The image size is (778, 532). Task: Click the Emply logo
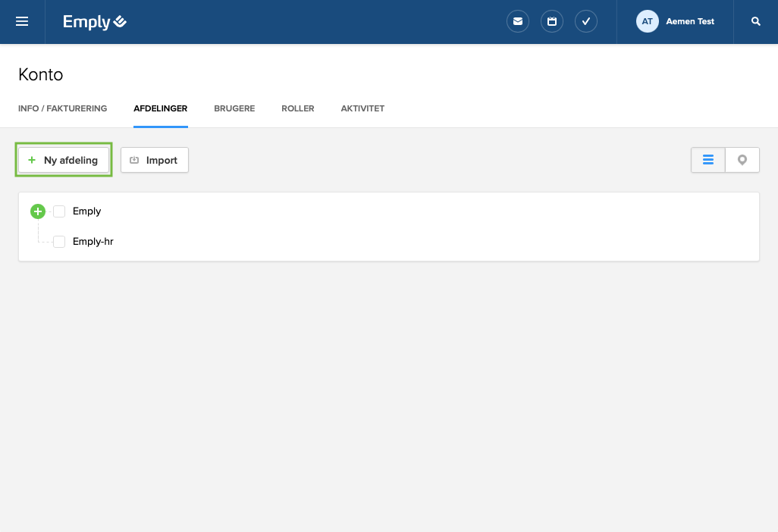click(x=95, y=22)
